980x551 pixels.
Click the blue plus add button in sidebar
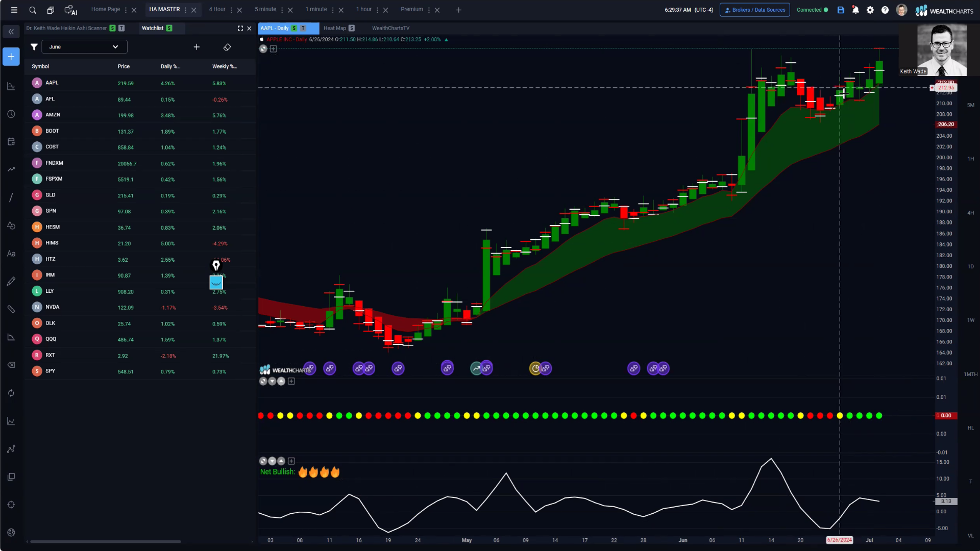[x=11, y=57]
